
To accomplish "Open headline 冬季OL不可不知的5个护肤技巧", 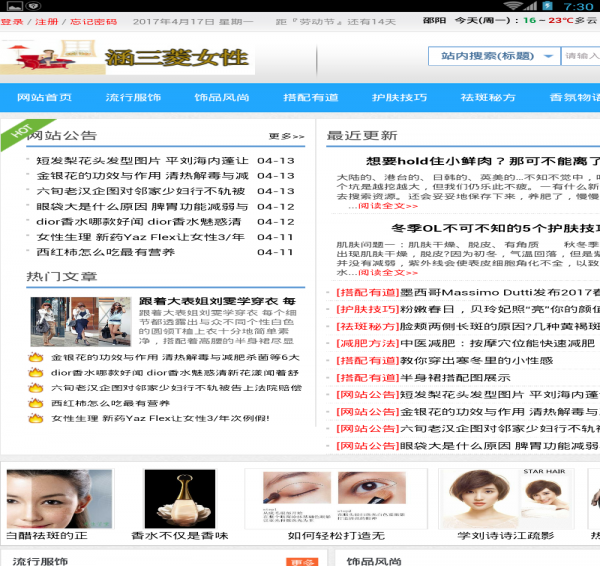I will [x=495, y=228].
